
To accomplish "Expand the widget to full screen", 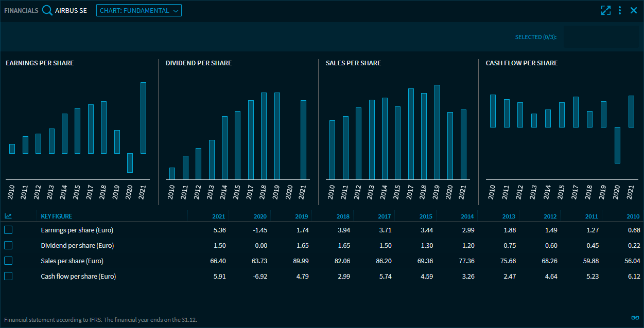I will click(605, 10).
